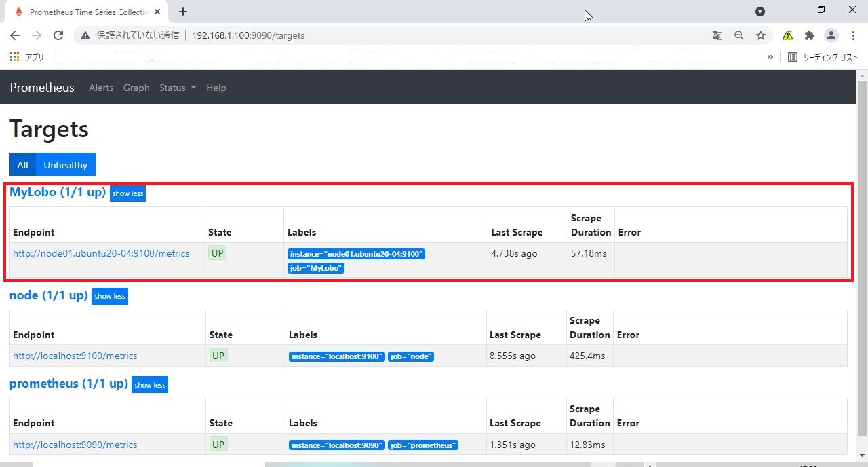868x467 pixels.
Task: Click the 4.738s ago last scrape value
Action: pos(514,253)
